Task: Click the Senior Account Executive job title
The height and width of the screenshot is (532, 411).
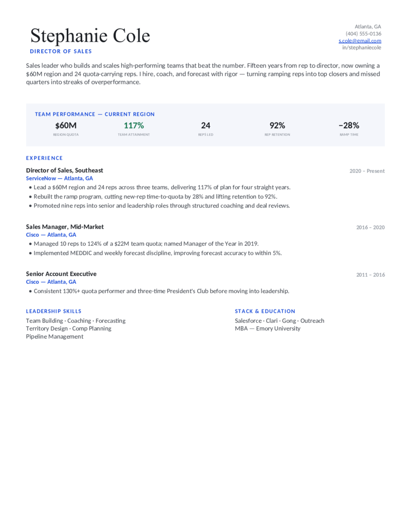Action: pos(61,274)
